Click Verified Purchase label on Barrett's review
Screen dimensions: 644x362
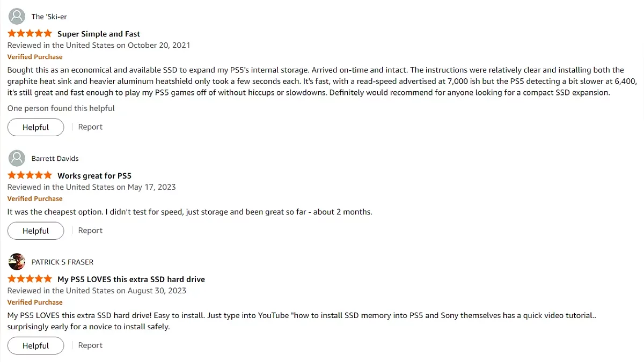[35, 198]
